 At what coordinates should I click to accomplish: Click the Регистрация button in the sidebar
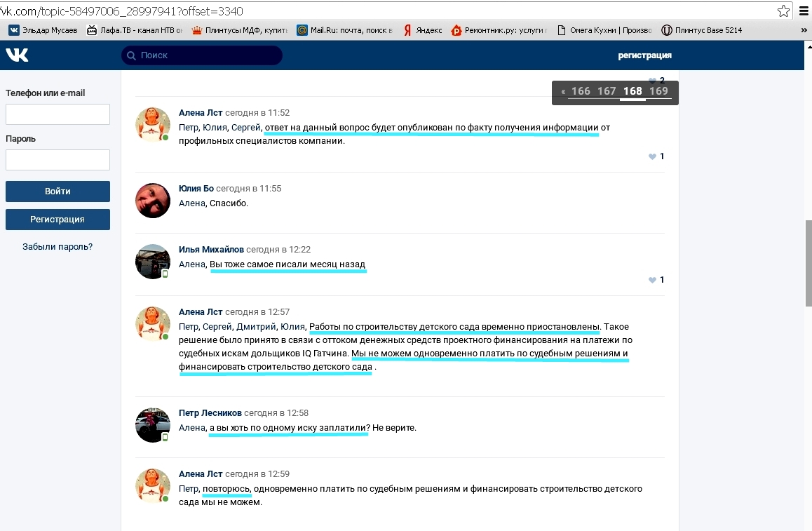point(57,219)
